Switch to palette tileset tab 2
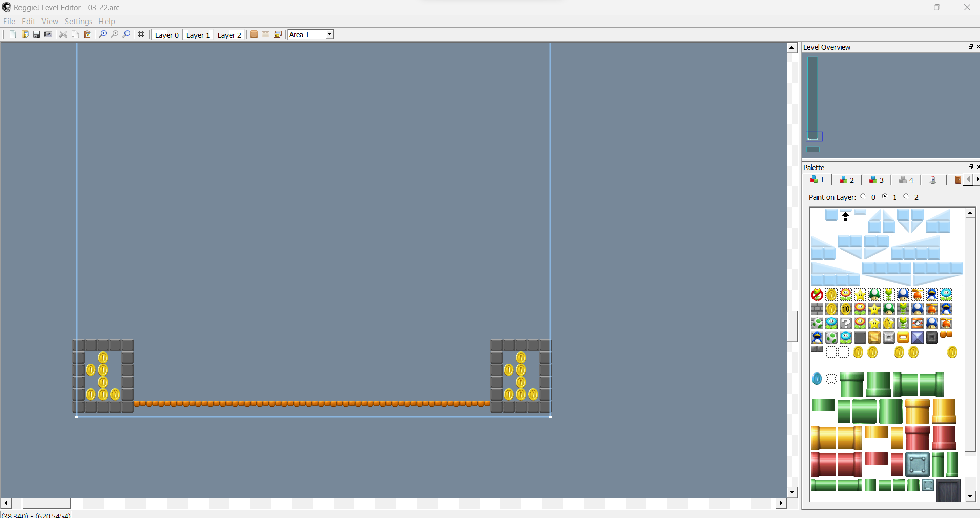Screen dimensions: 980x518 click(x=847, y=180)
